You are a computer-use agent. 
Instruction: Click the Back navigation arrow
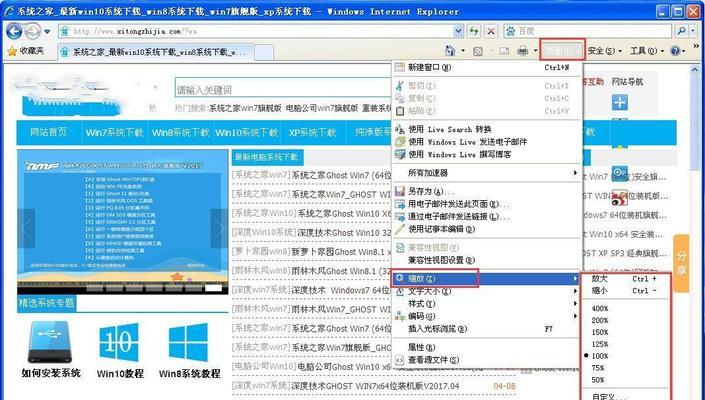tap(14, 31)
